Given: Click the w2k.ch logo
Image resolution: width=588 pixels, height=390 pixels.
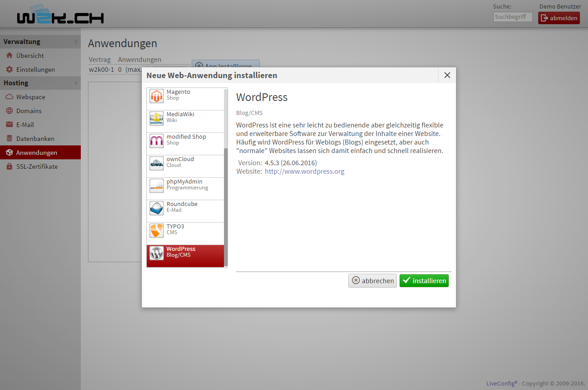Looking at the screenshot, I should coord(60,14).
